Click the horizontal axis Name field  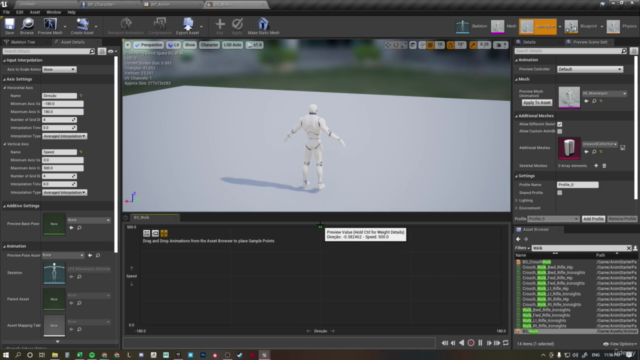(x=59, y=96)
